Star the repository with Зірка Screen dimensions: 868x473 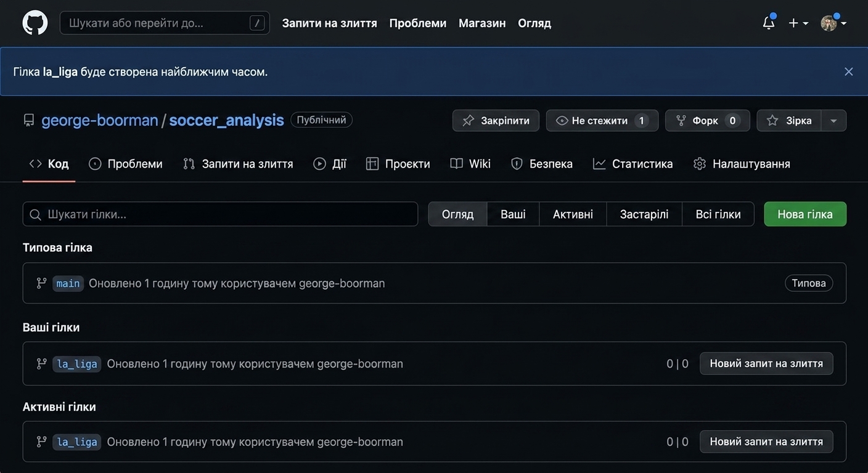tap(788, 121)
